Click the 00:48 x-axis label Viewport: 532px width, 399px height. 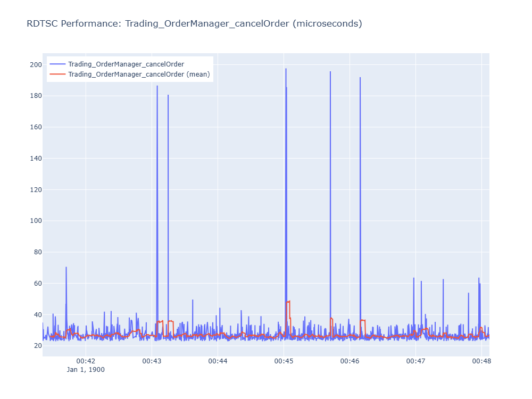coord(481,361)
